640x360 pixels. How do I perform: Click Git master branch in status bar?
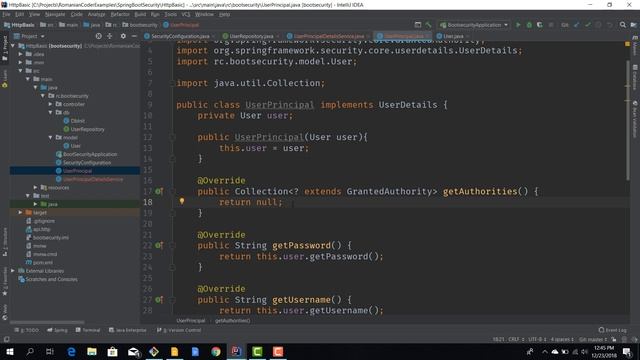pos(593,339)
